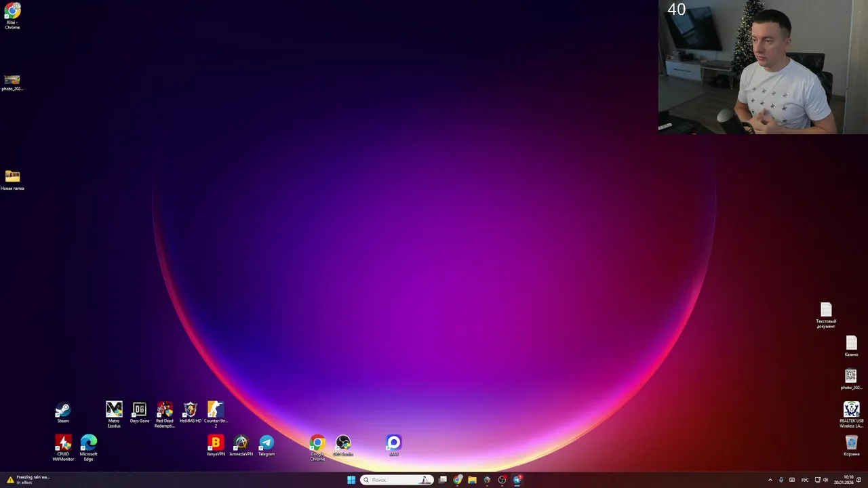868x488 pixels.
Task: Select the Counter-Strike 2 shortcut
Action: click(x=216, y=414)
